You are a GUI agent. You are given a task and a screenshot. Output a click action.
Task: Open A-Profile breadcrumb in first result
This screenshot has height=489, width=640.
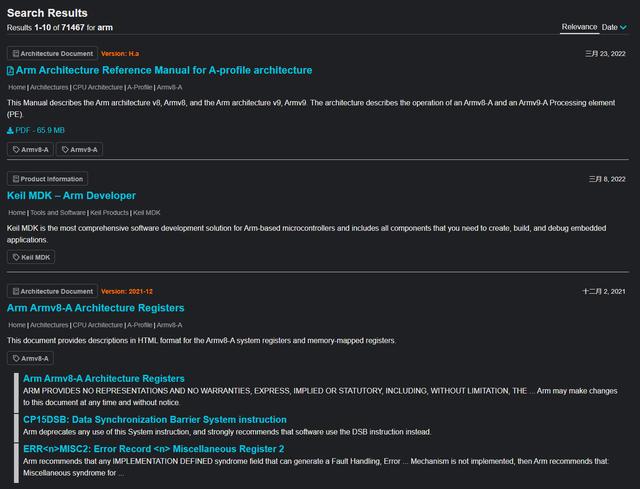tap(139, 87)
